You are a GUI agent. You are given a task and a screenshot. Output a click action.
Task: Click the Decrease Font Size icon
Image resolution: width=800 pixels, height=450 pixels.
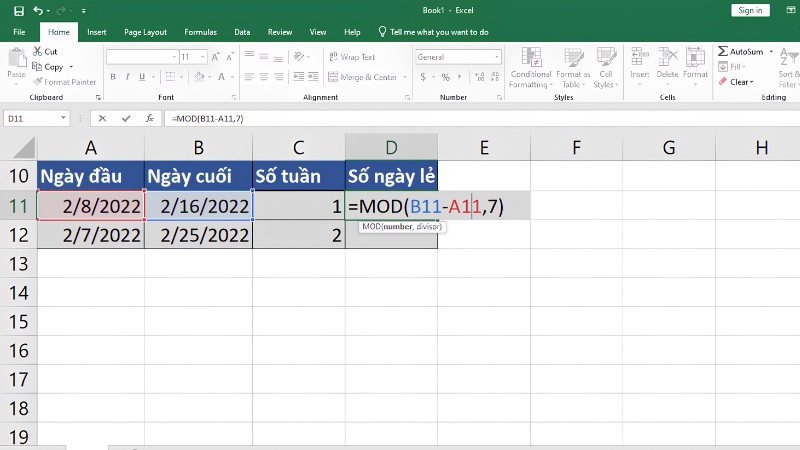230,57
